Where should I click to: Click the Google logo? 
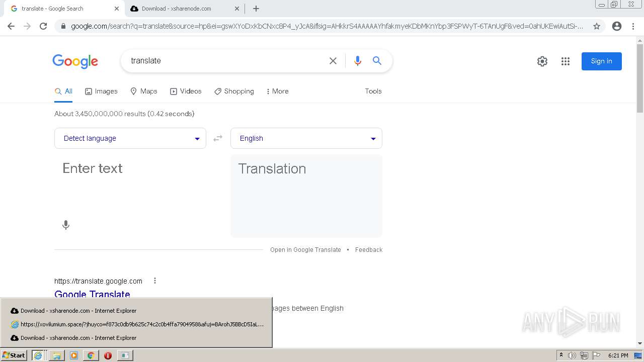75,61
